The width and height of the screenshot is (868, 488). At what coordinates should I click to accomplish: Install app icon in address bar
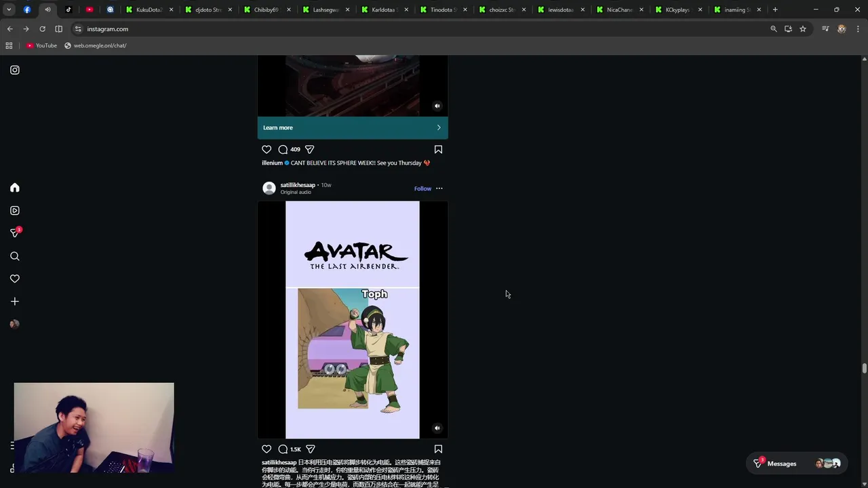point(788,29)
